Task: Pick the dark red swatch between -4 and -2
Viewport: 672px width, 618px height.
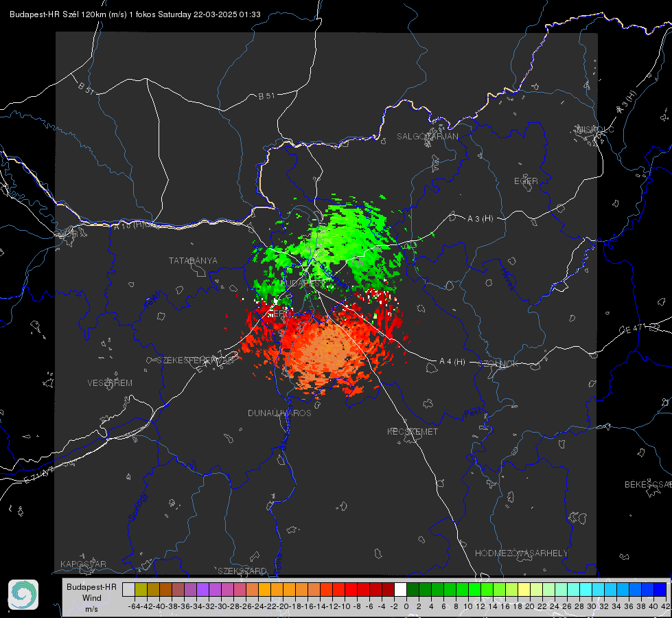Action: (388, 589)
